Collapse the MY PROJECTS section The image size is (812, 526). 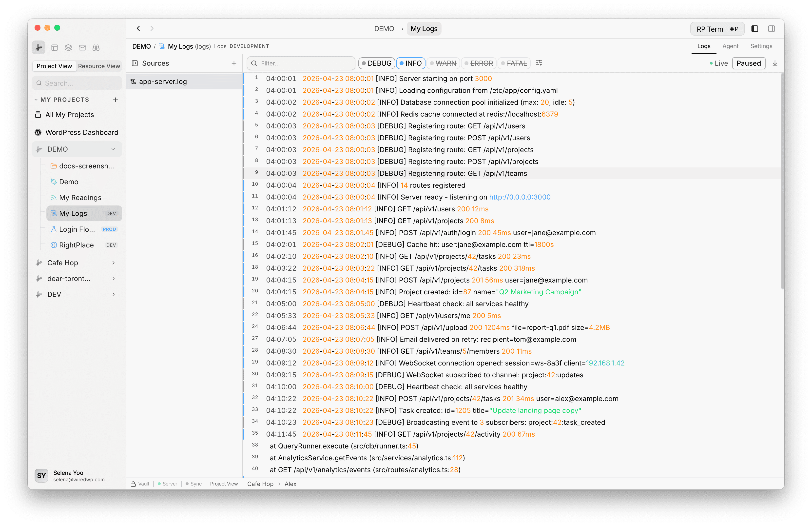click(x=36, y=100)
